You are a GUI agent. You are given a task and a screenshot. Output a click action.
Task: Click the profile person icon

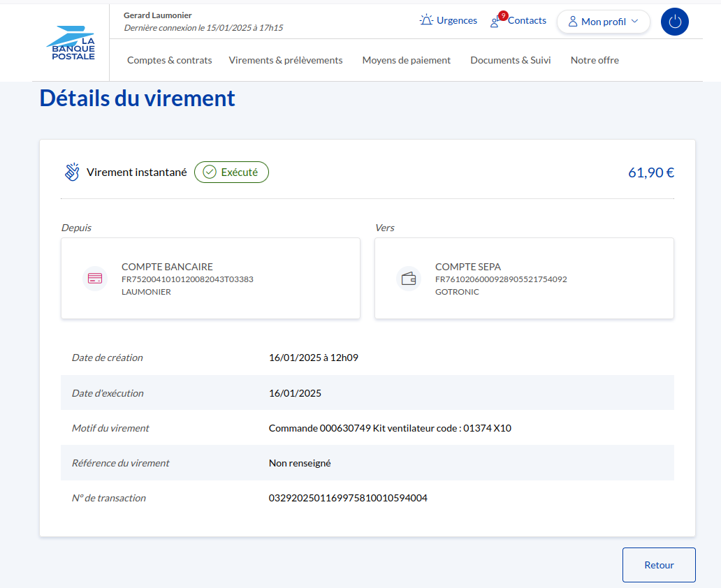[573, 22]
